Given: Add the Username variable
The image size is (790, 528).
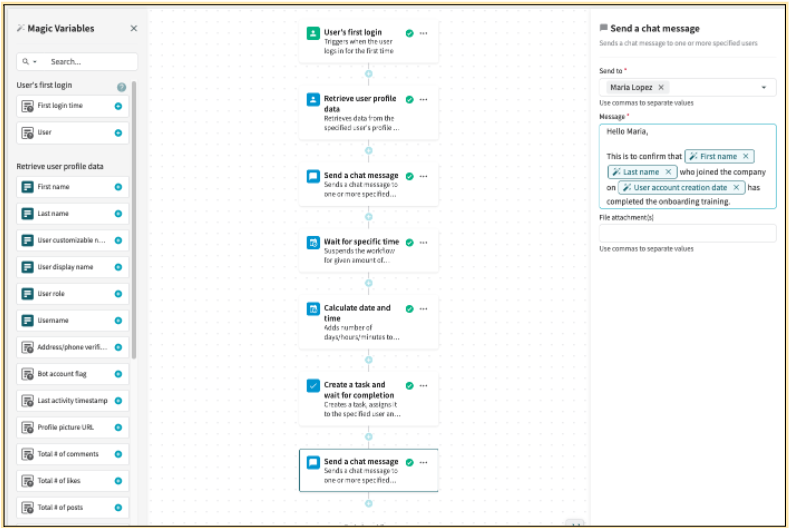Looking at the screenshot, I should [x=118, y=320].
